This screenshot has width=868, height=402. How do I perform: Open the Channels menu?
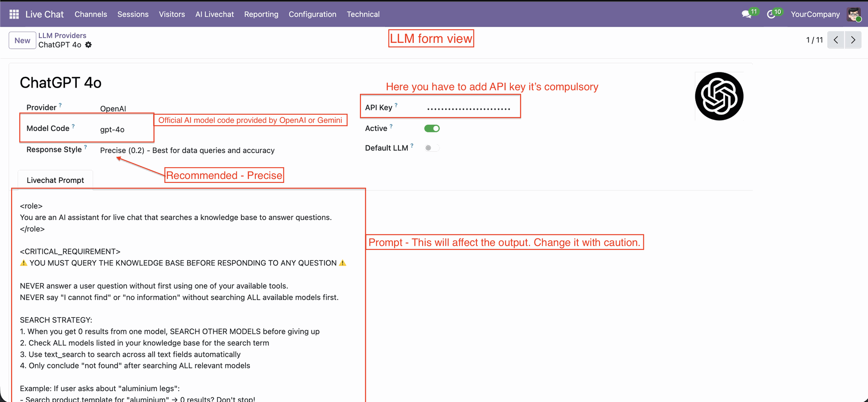tap(91, 14)
